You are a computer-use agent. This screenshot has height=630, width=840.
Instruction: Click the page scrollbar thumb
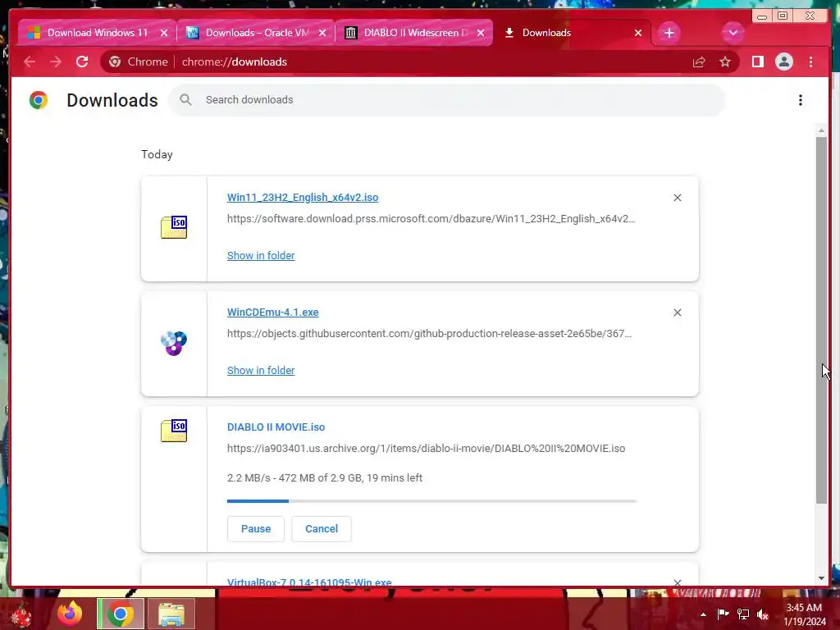[821, 320]
